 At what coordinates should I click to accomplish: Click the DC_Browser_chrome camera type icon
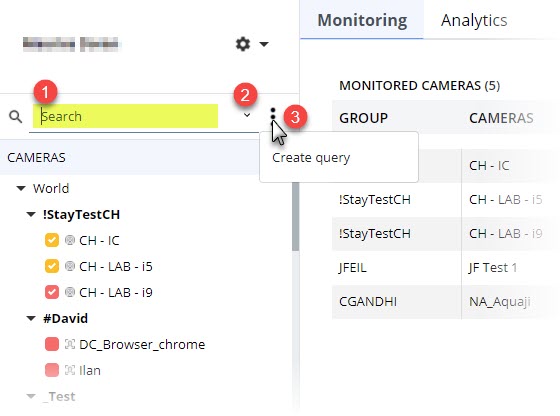(70, 344)
